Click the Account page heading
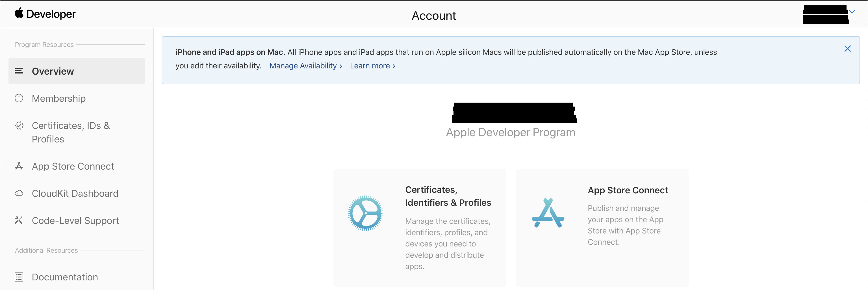The width and height of the screenshot is (868, 290). click(434, 16)
